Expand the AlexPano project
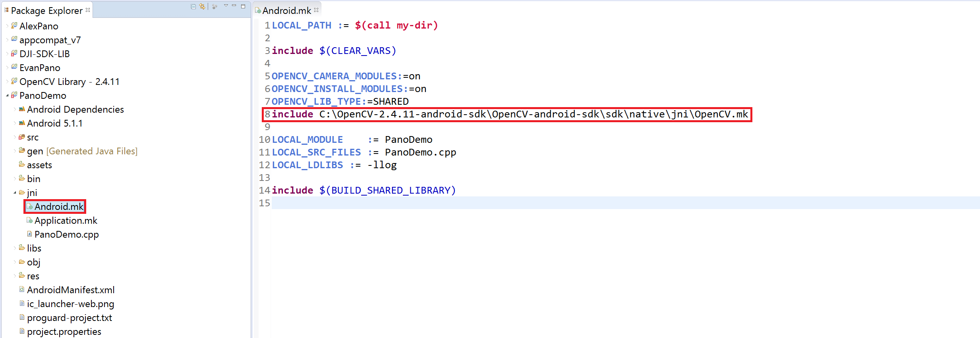980x338 pixels. pos(7,26)
